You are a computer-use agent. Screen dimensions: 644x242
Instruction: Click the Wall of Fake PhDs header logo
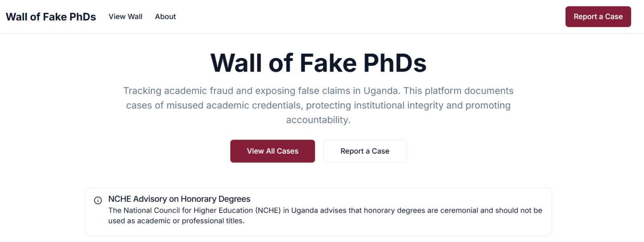pos(51,17)
